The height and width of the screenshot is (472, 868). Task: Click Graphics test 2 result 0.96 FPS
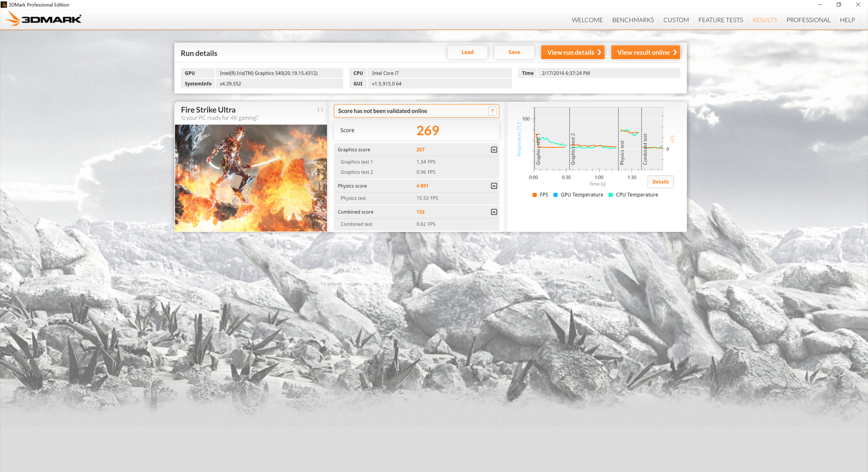tap(426, 172)
